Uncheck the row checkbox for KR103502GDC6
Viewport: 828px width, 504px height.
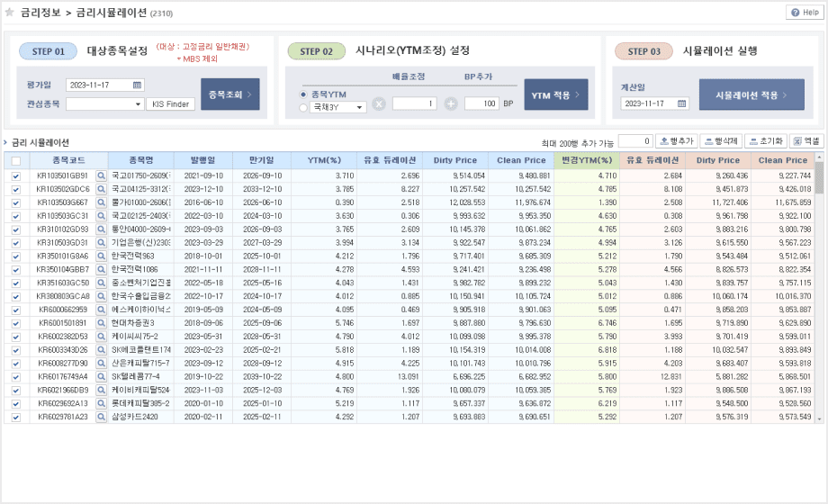tap(16, 189)
